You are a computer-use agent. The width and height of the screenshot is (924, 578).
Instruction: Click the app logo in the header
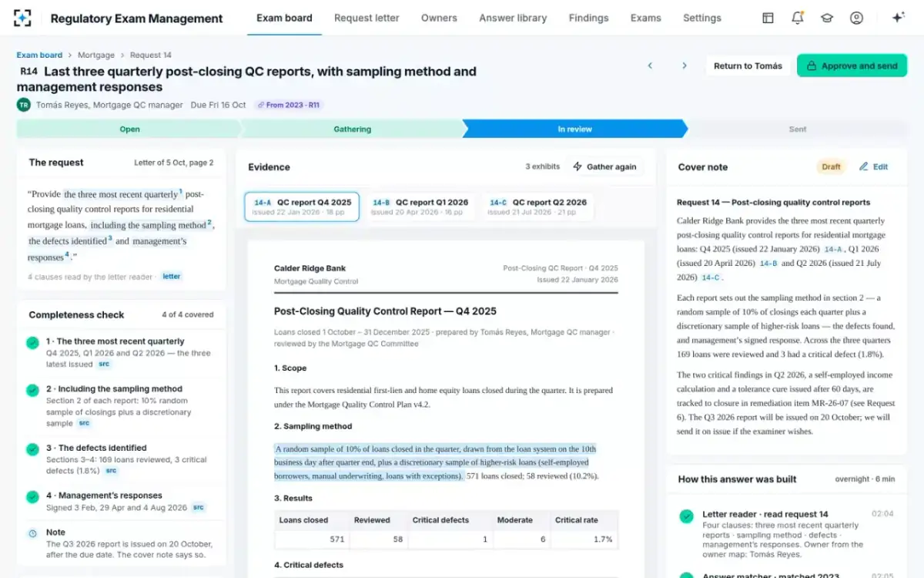(x=22, y=18)
